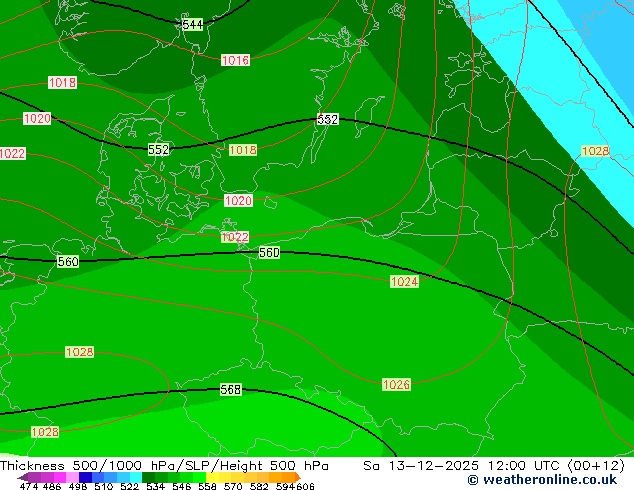Click the map title 'Thickness 500/1000 hPa/SLP/Height 500 hPa'
The width and height of the screenshot is (634, 490).
164,466
